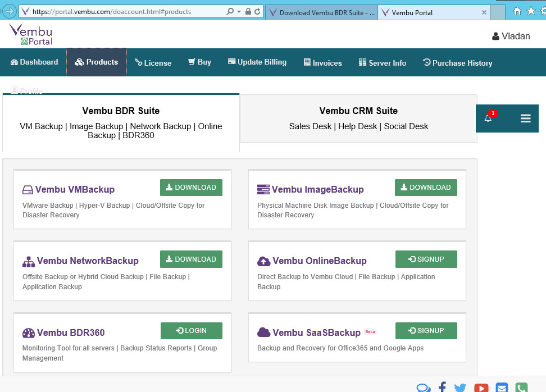The height and width of the screenshot is (392, 546).
Task: Open address bar dropdown arrow
Action: click(239, 11)
